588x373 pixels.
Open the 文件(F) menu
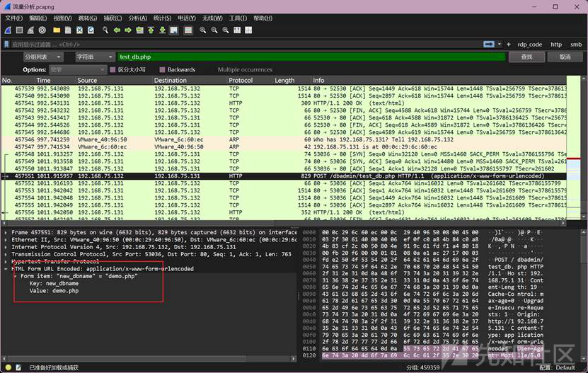(x=14, y=18)
